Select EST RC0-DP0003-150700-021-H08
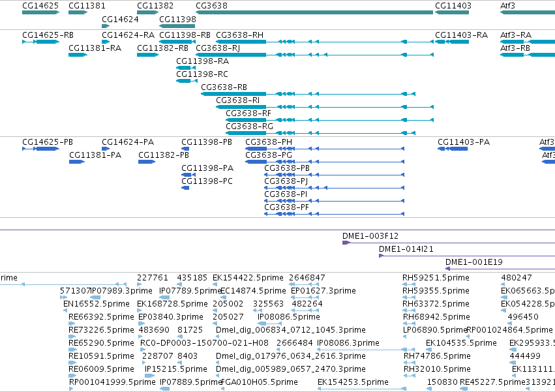Viewport: 555px width, 392px height. click(x=204, y=344)
